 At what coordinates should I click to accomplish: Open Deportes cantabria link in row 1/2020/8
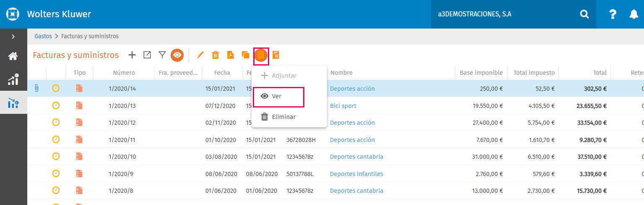pyautogui.click(x=356, y=191)
